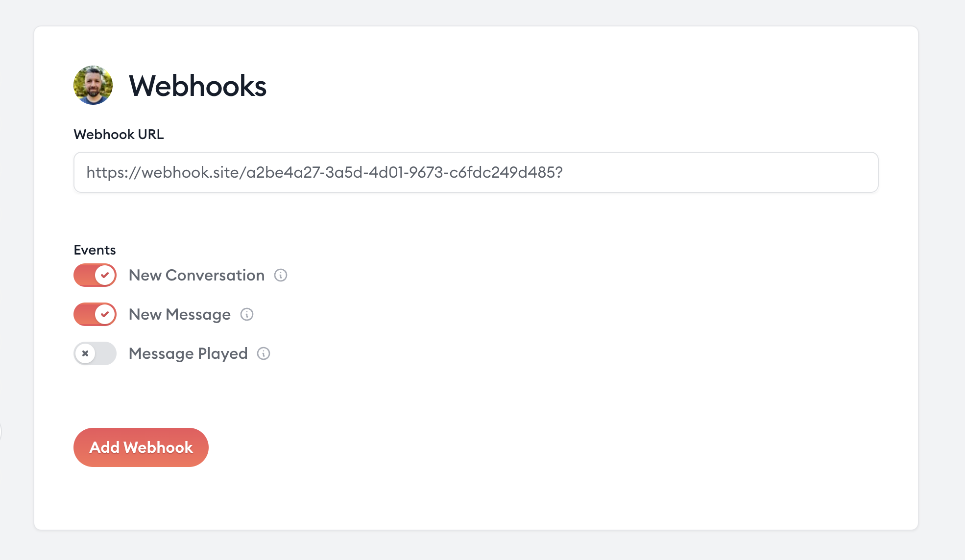Screen dimensions: 965x560
Task: Click the checkmark knob on New Conversation switch
Action: (x=105, y=275)
